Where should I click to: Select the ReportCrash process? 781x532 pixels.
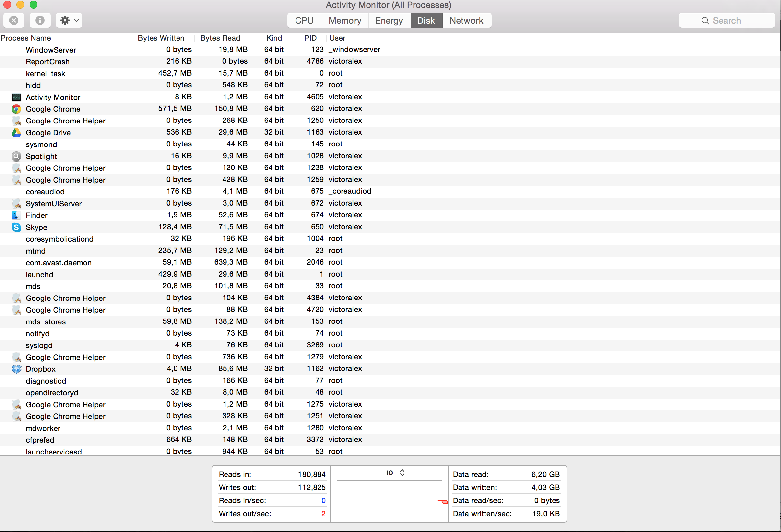pyautogui.click(x=390, y=62)
